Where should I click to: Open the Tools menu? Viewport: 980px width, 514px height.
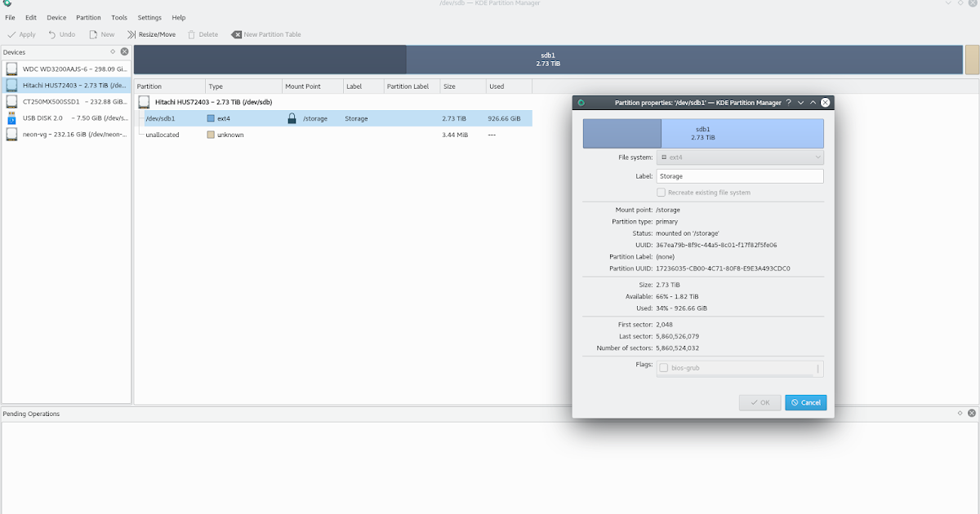point(119,17)
